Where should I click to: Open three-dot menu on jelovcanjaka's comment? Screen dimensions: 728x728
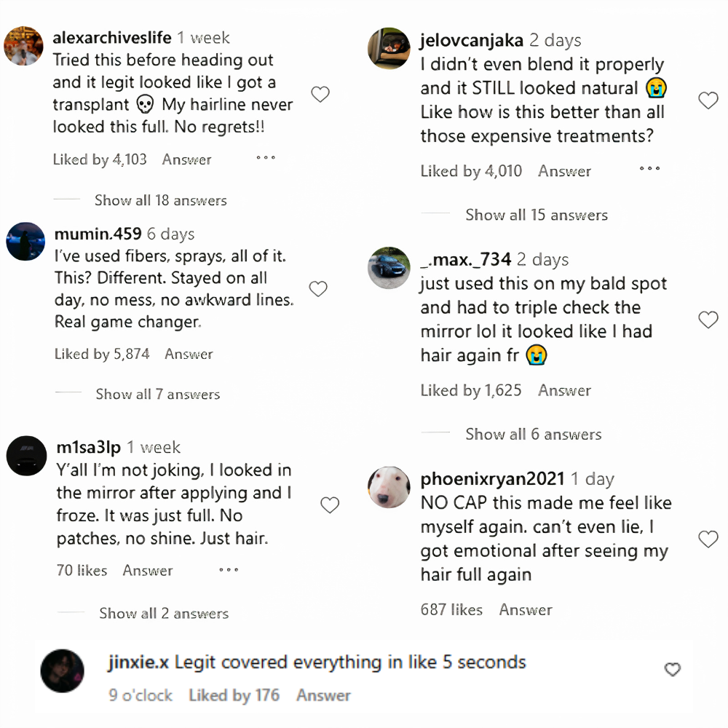click(x=649, y=170)
